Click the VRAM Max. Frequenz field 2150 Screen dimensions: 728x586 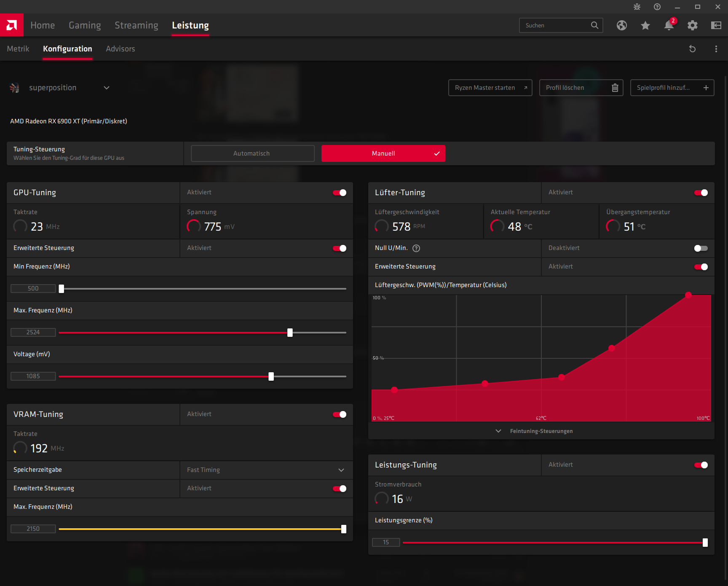[33, 529]
